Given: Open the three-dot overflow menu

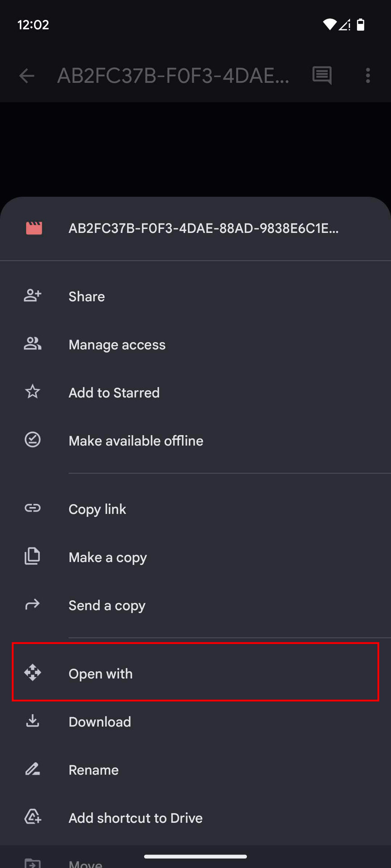Looking at the screenshot, I should (x=368, y=75).
